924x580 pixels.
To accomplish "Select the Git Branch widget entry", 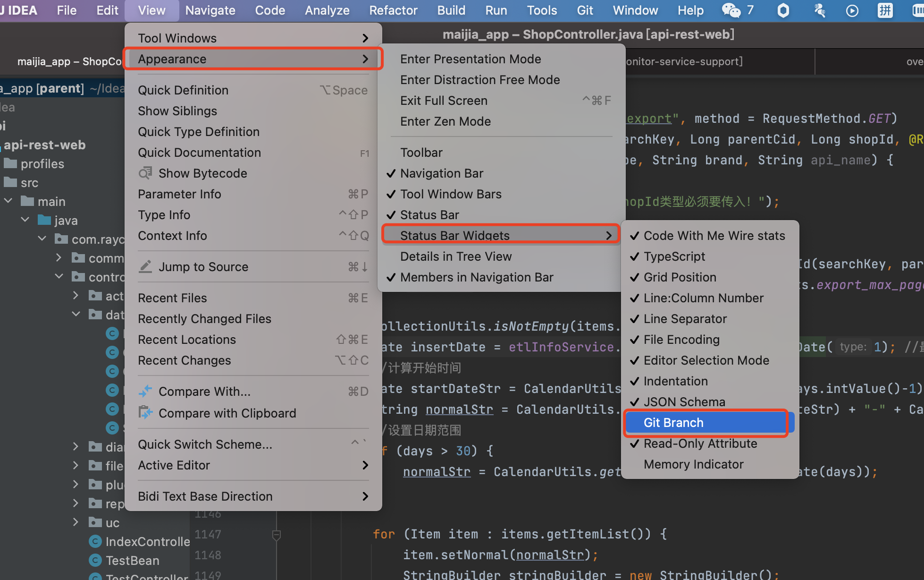I will (673, 423).
